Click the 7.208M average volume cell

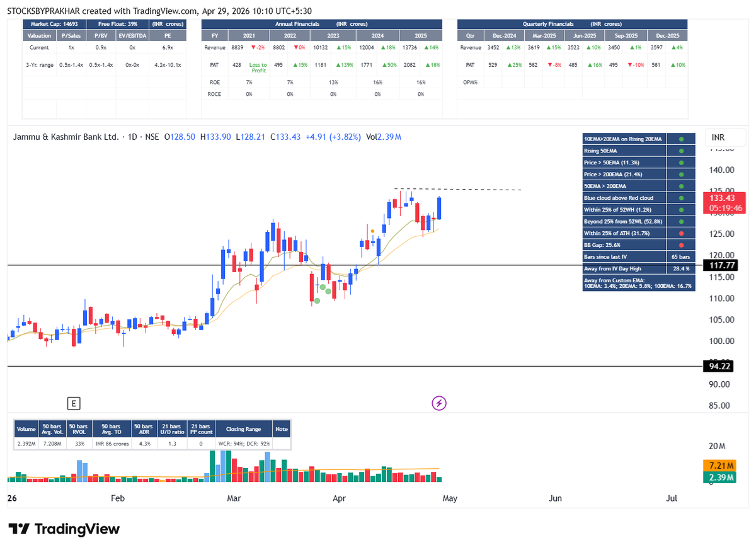click(x=52, y=444)
